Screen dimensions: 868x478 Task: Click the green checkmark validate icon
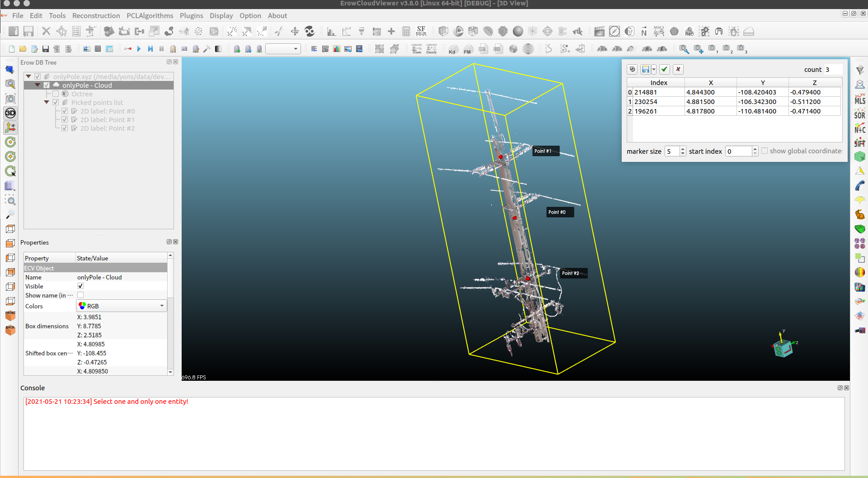(664, 69)
